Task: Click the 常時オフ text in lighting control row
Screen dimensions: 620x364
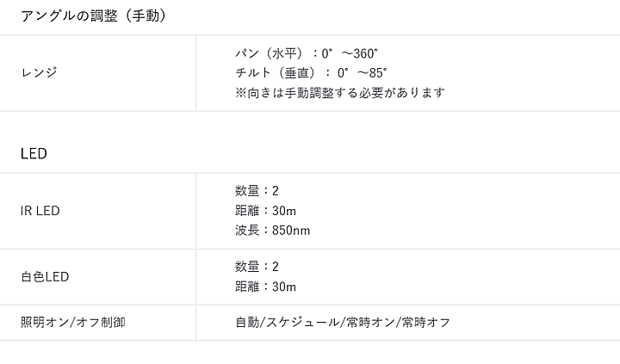Action: [425, 323]
